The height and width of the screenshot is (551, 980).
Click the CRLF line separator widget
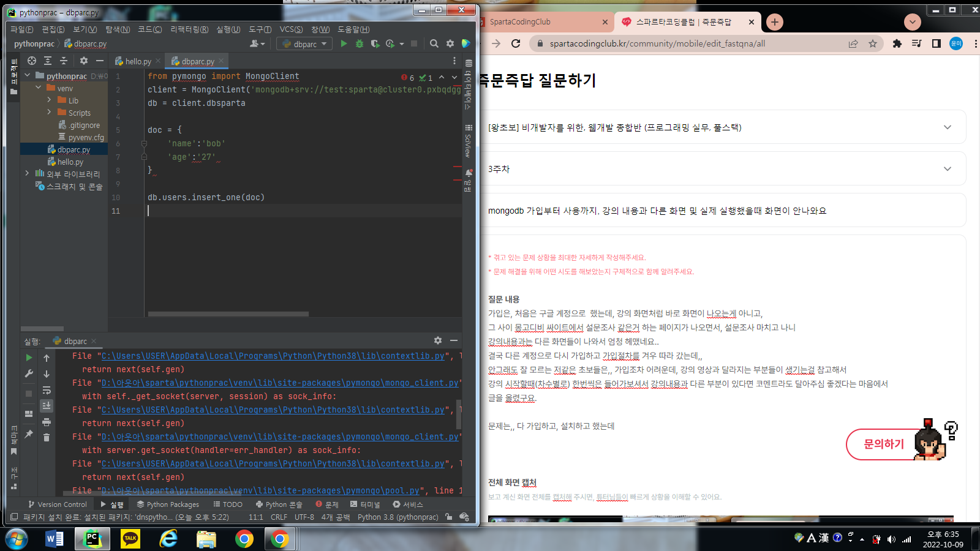pos(279,517)
